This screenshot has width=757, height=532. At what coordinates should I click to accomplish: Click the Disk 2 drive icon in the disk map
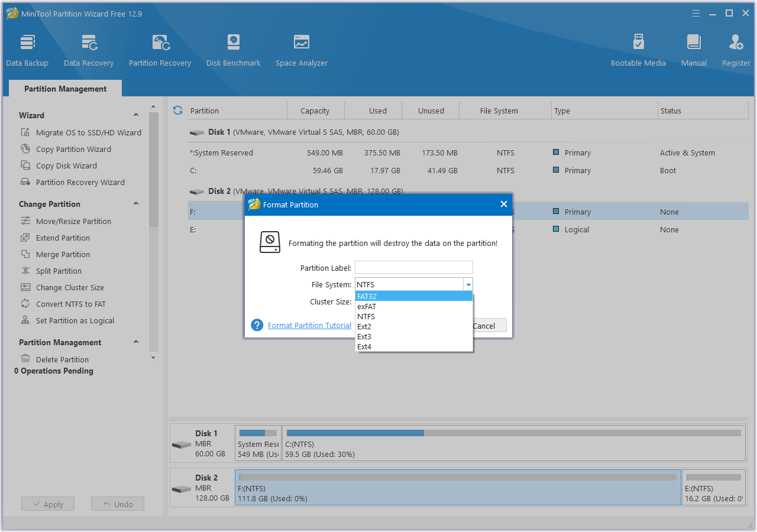coord(181,489)
